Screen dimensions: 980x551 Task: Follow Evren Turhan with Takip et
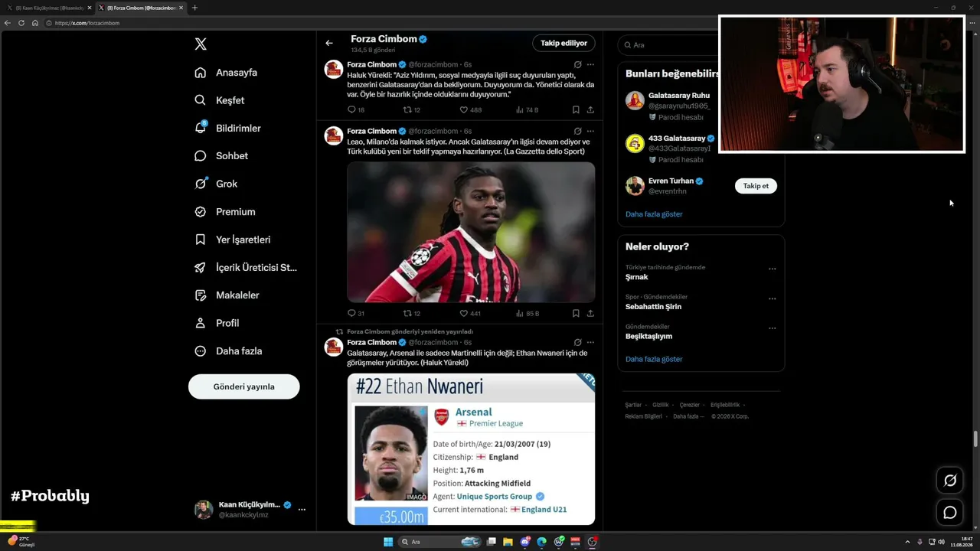[x=756, y=186]
